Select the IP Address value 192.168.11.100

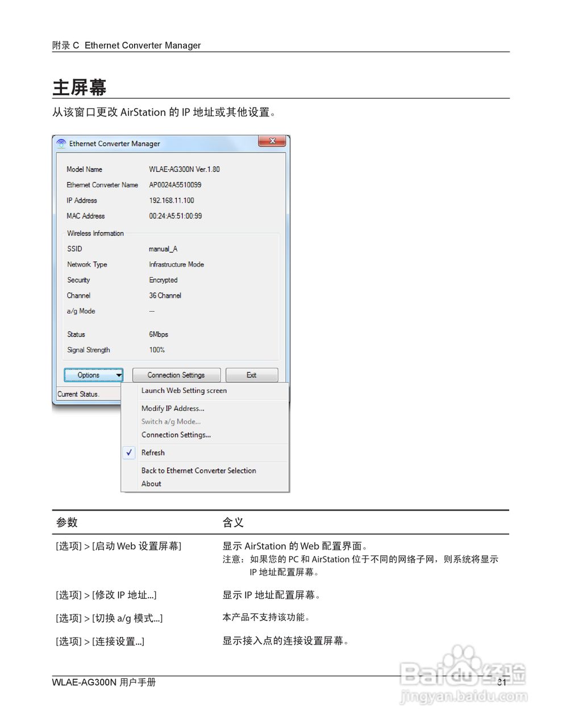point(171,200)
